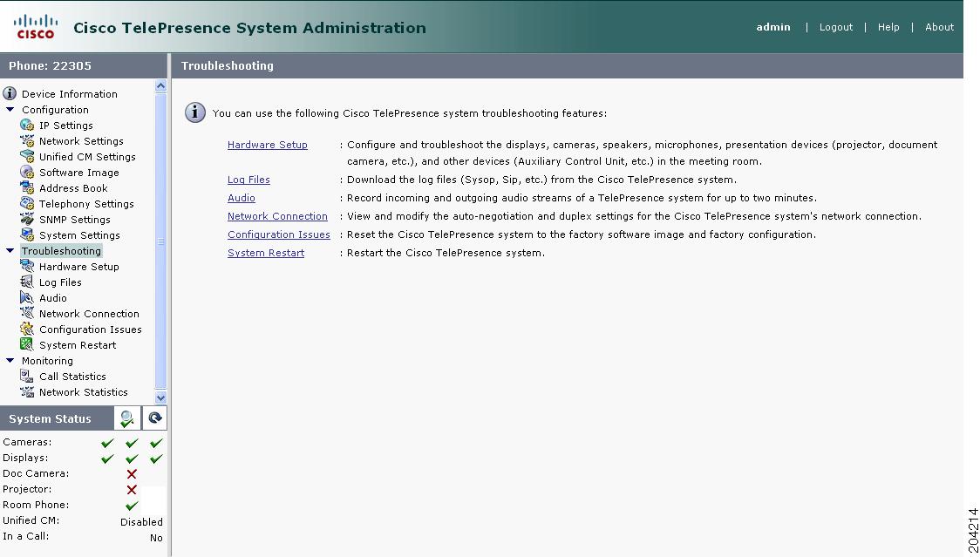Open System Status details magnifier button
980x557 pixels.
click(127, 418)
